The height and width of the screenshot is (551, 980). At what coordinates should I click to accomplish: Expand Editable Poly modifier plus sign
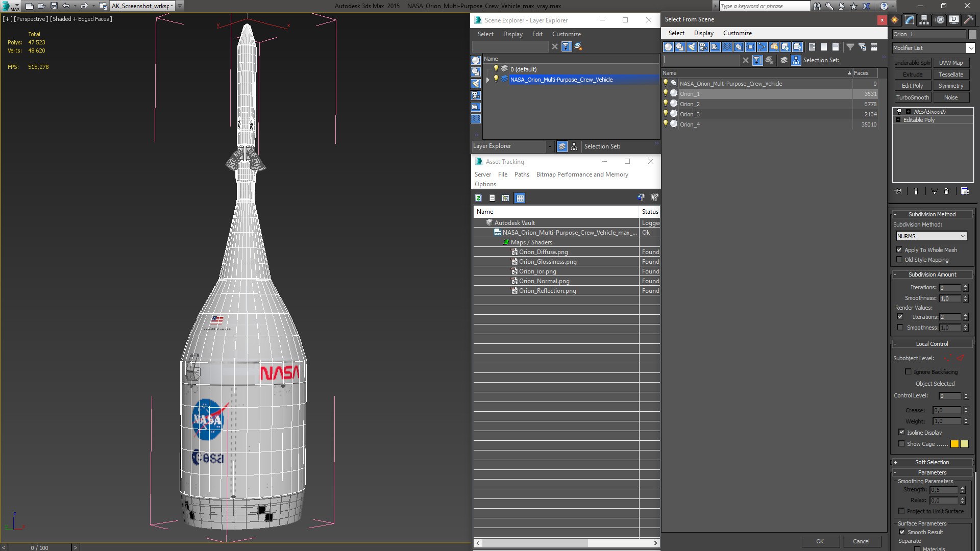point(898,120)
